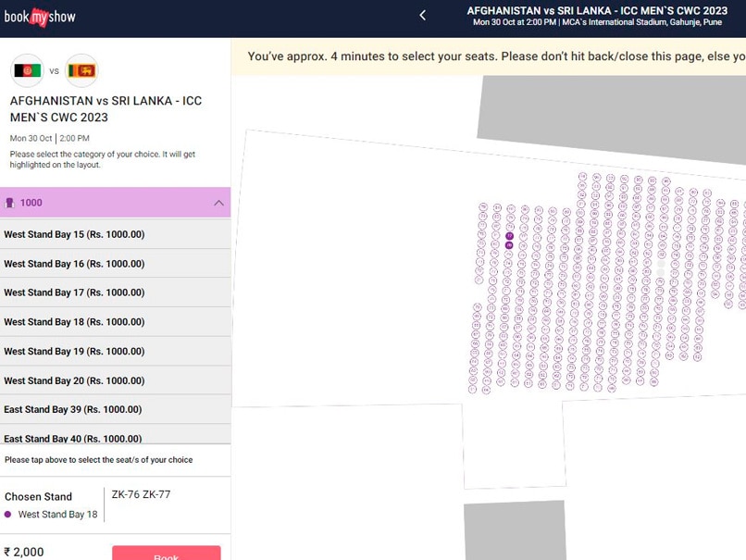This screenshot has width=746, height=560.
Task: Go back using the header arrow
Action: [x=422, y=15]
